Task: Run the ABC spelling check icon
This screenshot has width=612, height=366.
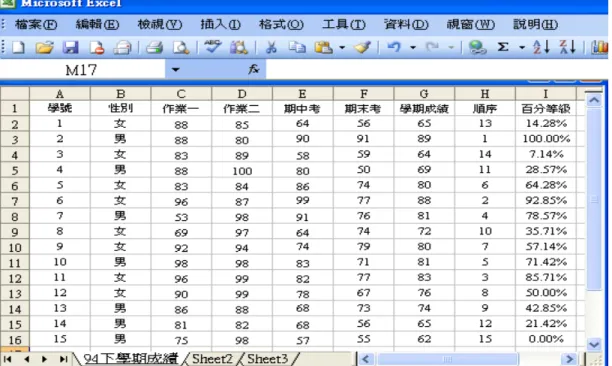Action: coord(213,47)
